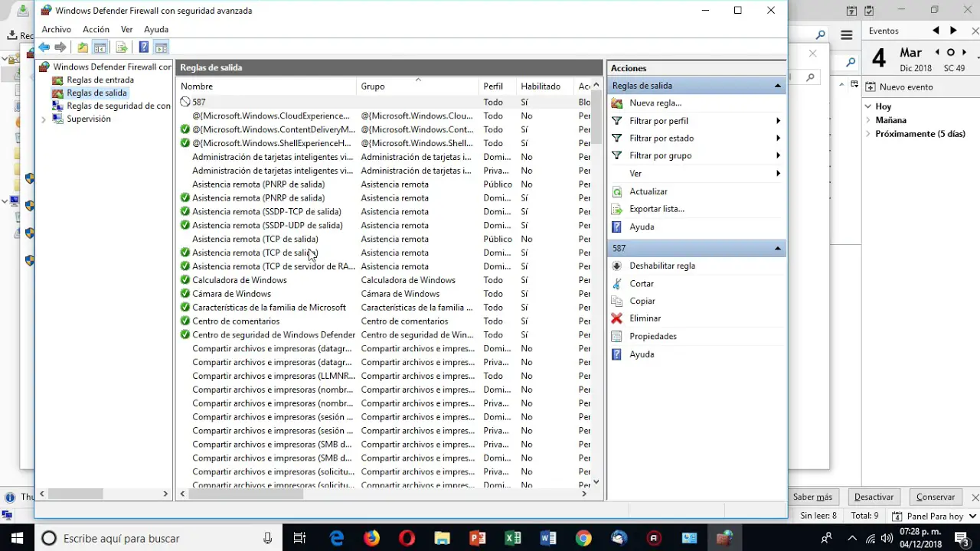
Task: Open the Archivo menu
Action: pyautogui.click(x=57, y=29)
